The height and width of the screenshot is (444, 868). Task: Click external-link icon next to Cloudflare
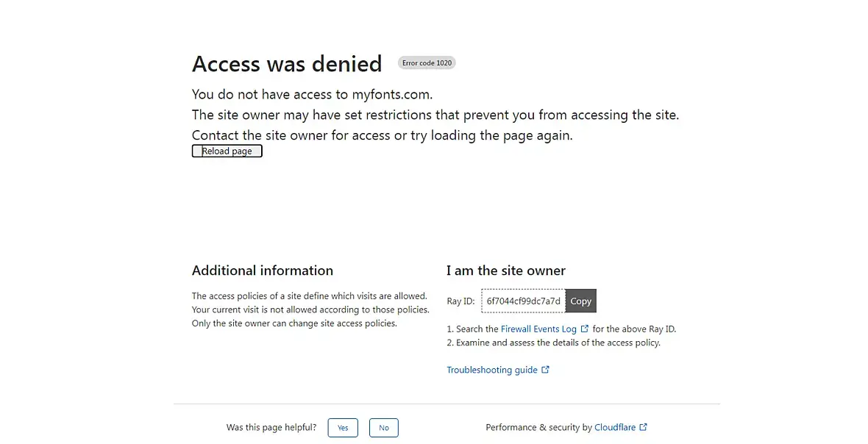(x=644, y=427)
